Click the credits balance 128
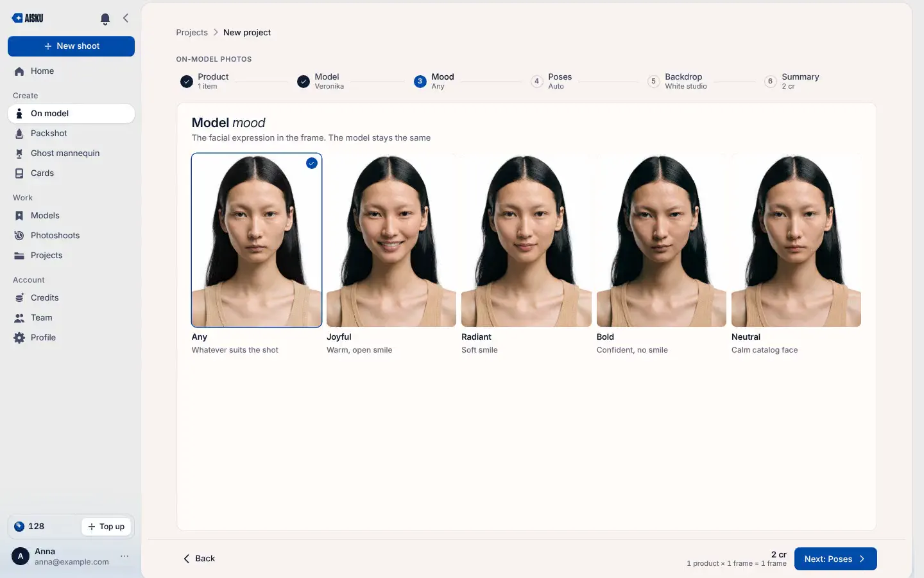 click(x=30, y=527)
